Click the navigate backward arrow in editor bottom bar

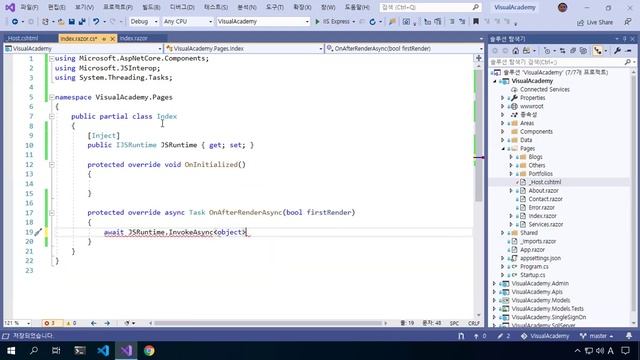click(x=93, y=323)
